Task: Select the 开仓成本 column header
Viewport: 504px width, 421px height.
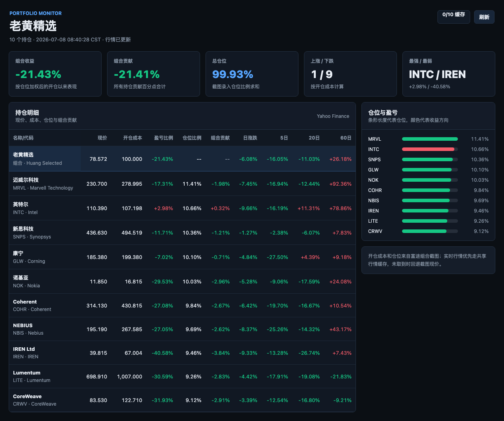Action: click(133, 138)
